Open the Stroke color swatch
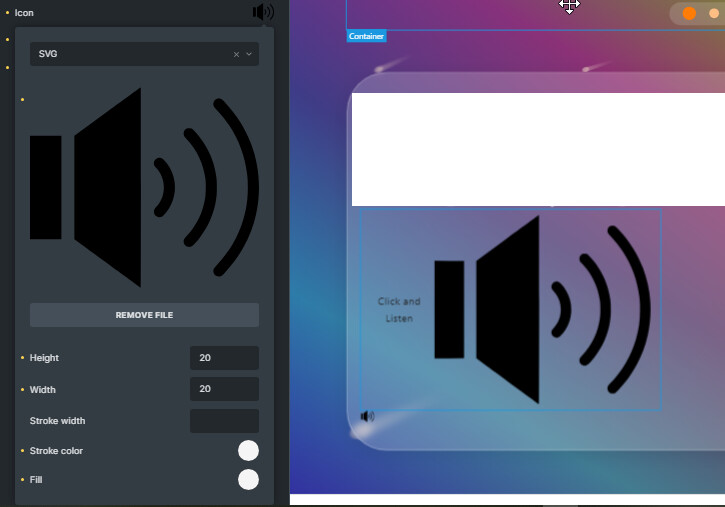725x507 pixels. pyautogui.click(x=248, y=451)
